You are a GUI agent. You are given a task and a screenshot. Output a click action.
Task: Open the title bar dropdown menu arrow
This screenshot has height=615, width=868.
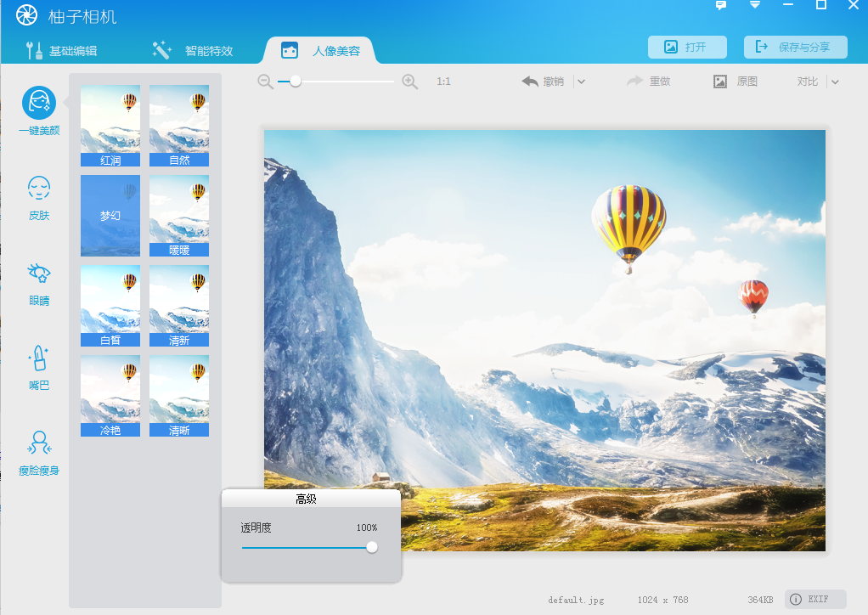point(754,5)
